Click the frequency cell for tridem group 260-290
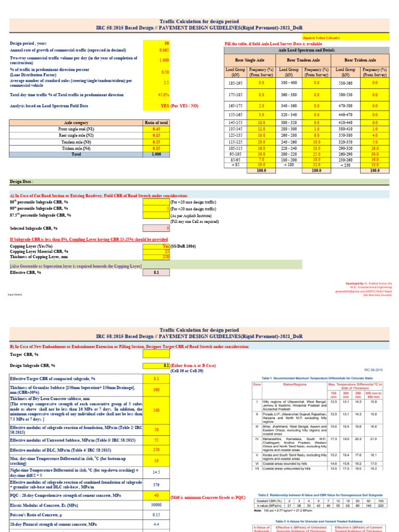Viewport: 399px width, 532px height. [x=375, y=154]
